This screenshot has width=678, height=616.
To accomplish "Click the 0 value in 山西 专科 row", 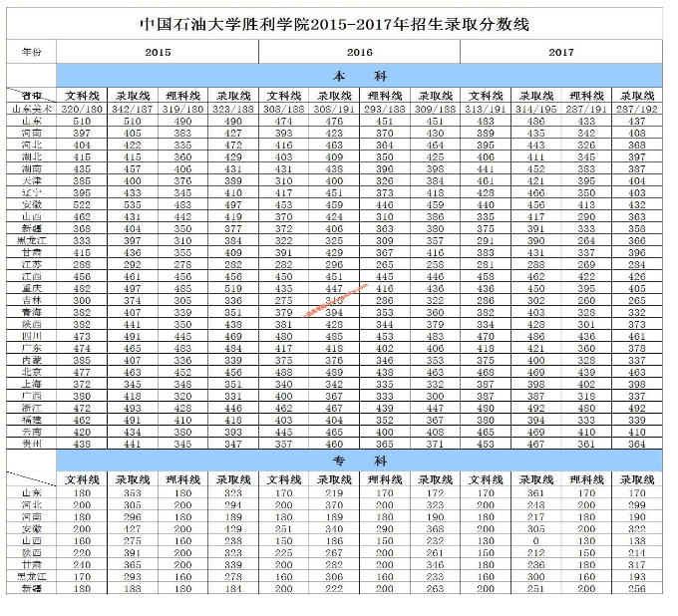I will tap(536, 540).
